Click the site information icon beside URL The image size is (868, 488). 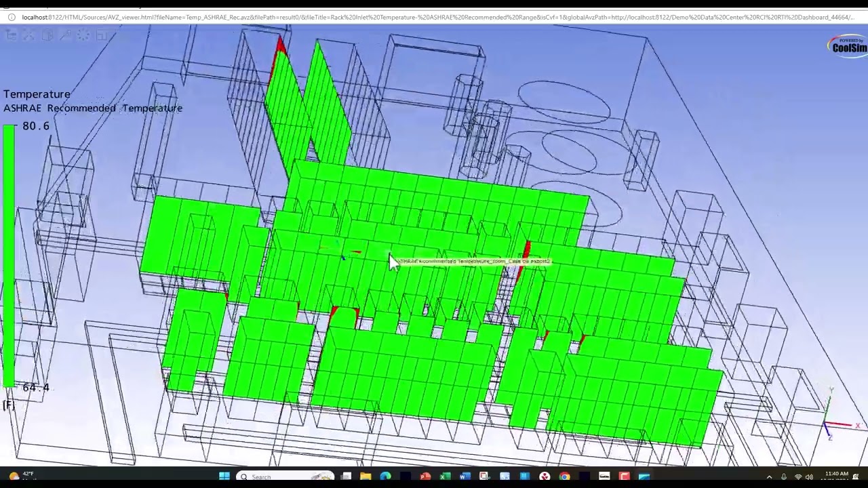(12, 17)
